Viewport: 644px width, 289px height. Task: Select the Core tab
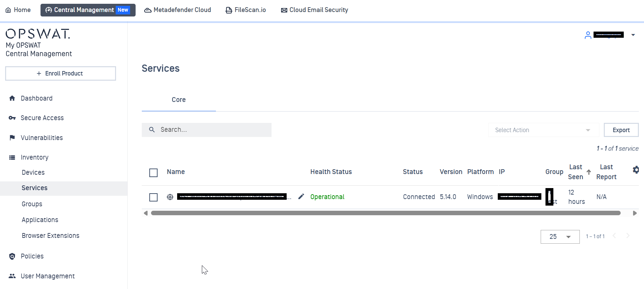(179, 100)
